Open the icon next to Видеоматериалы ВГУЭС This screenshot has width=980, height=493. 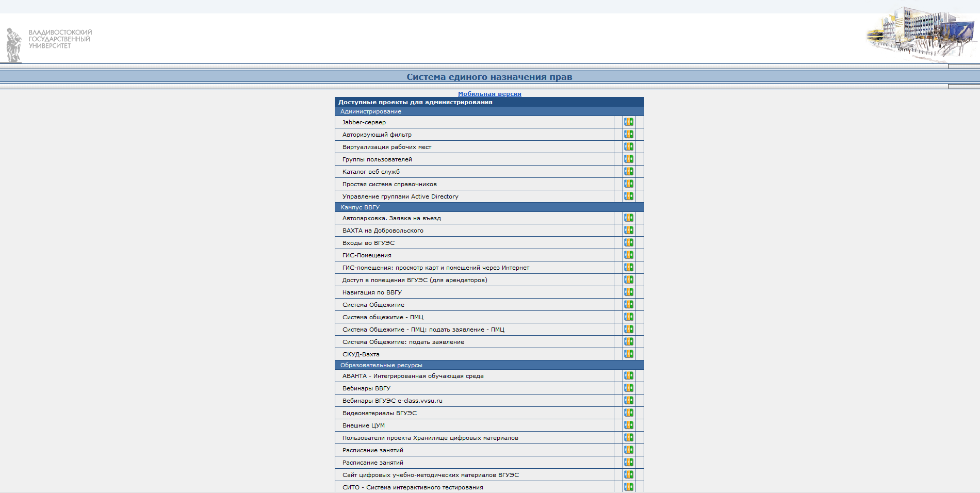click(628, 413)
